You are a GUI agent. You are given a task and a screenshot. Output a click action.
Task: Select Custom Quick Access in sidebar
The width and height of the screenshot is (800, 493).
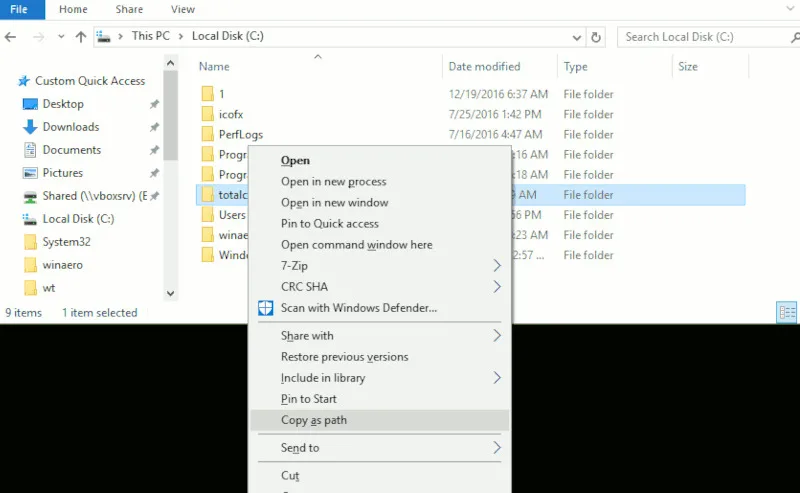[x=90, y=81]
